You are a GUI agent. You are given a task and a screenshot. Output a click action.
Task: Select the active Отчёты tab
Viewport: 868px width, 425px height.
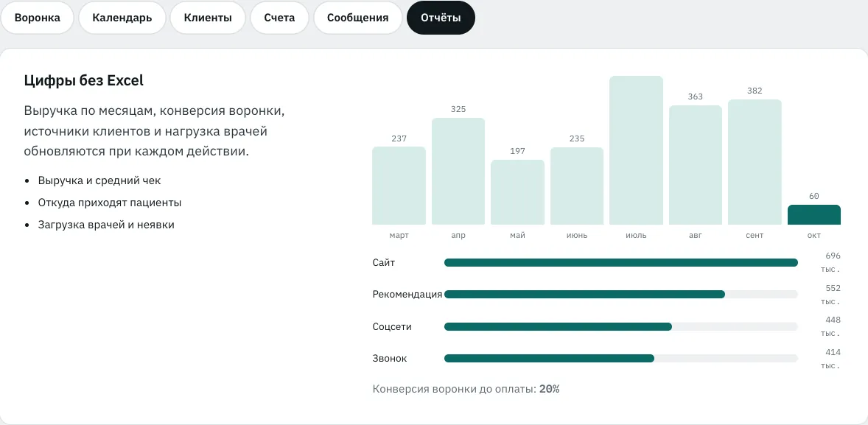[441, 18]
